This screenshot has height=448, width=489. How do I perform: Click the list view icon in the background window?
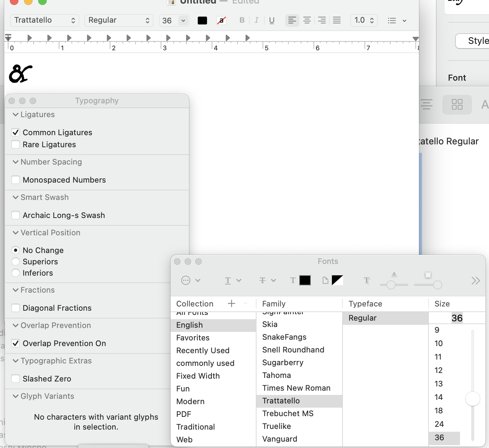point(427,104)
